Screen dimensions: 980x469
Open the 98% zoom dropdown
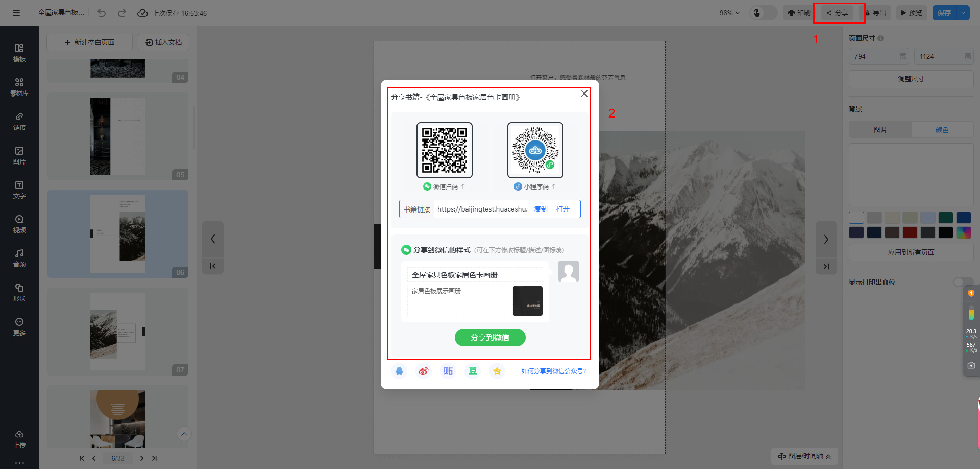click(729, 13)
